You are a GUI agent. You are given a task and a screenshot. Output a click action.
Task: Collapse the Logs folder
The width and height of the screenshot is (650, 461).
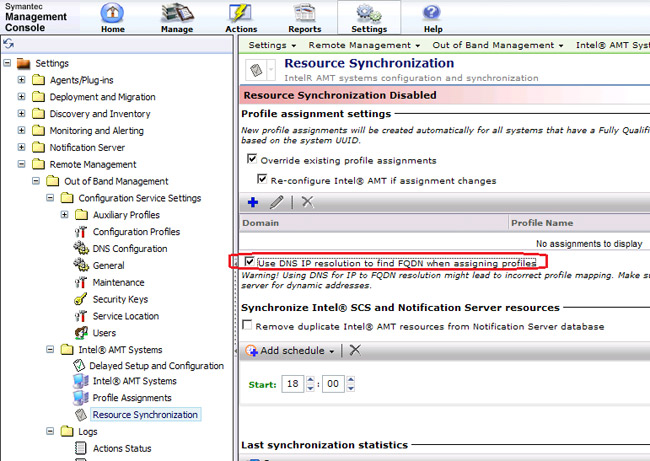click(50, 431)
